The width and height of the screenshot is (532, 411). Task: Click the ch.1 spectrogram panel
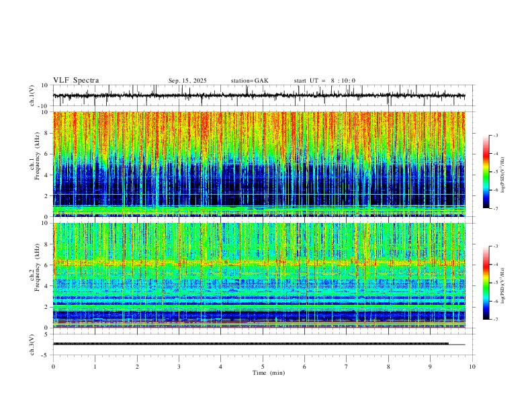point(259,164)
